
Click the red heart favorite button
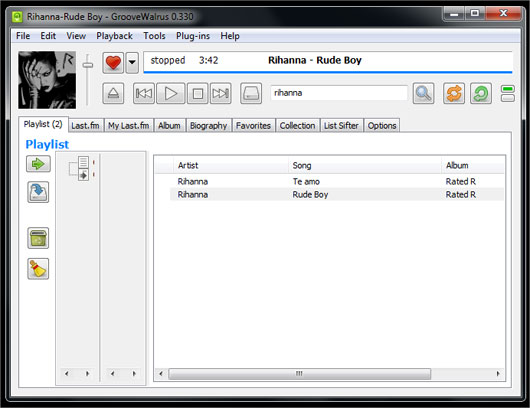coord(113,63)
